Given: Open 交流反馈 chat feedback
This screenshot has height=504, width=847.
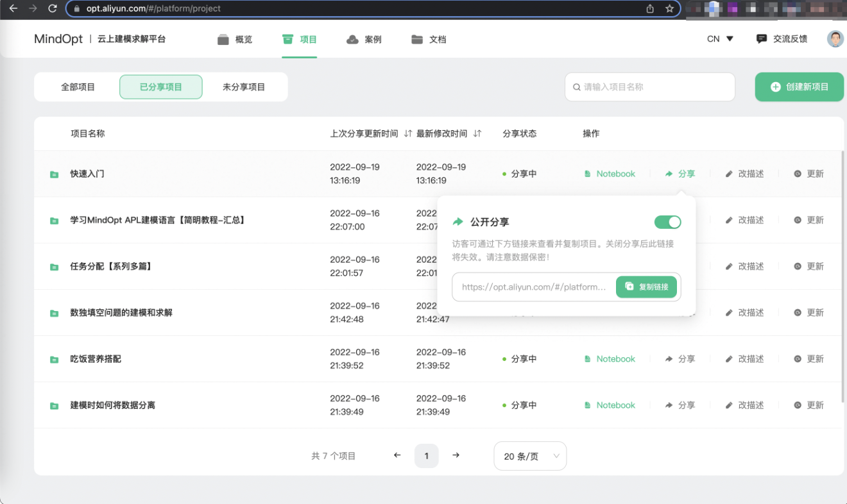Looking at the screenshot, I should [x=782, y=38].
